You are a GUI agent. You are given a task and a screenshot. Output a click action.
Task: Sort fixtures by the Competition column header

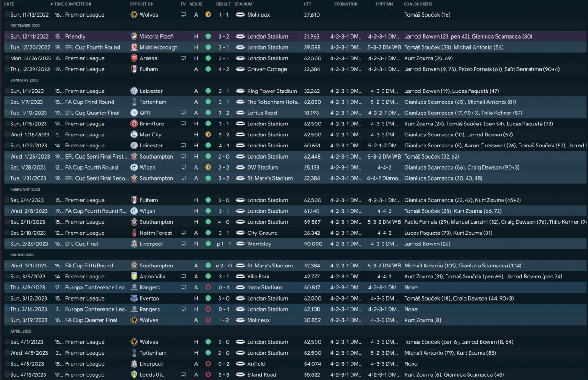click(x=78, y=4)
